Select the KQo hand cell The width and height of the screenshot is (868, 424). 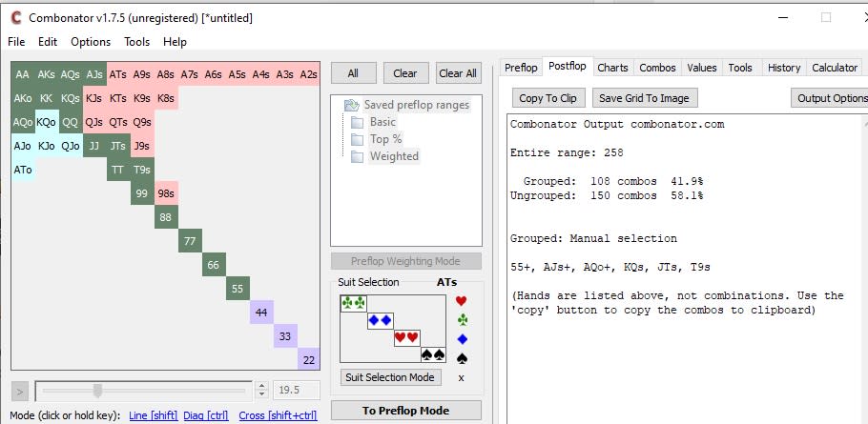click(x=47, y=122)
